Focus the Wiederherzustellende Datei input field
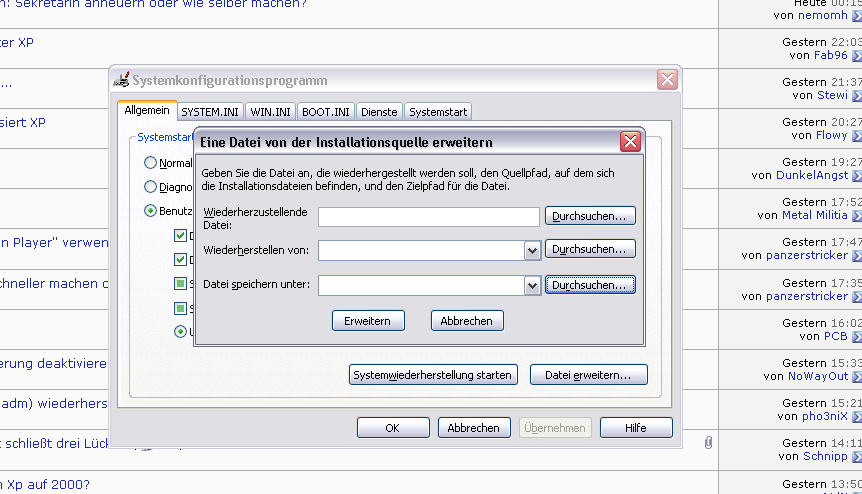 pyautogui.click(x=429, y=217)
